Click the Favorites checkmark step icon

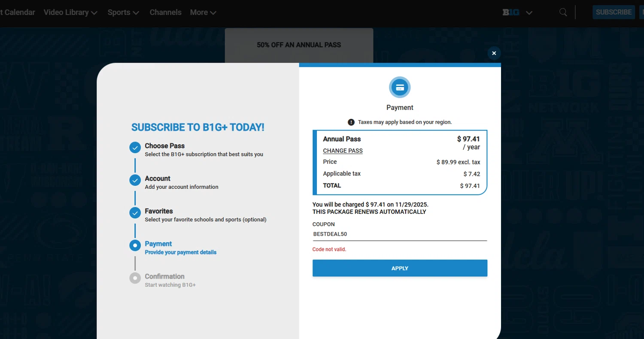click(135, 213)
